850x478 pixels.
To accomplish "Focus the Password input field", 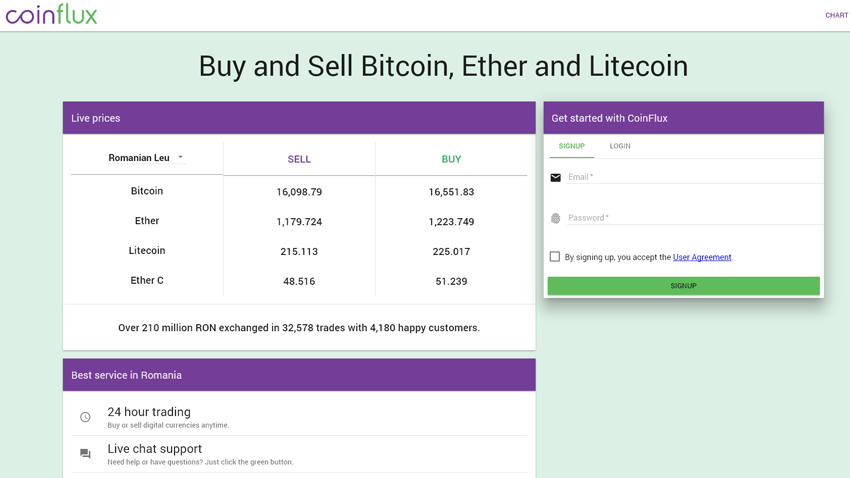I will (x=694, y=218).
